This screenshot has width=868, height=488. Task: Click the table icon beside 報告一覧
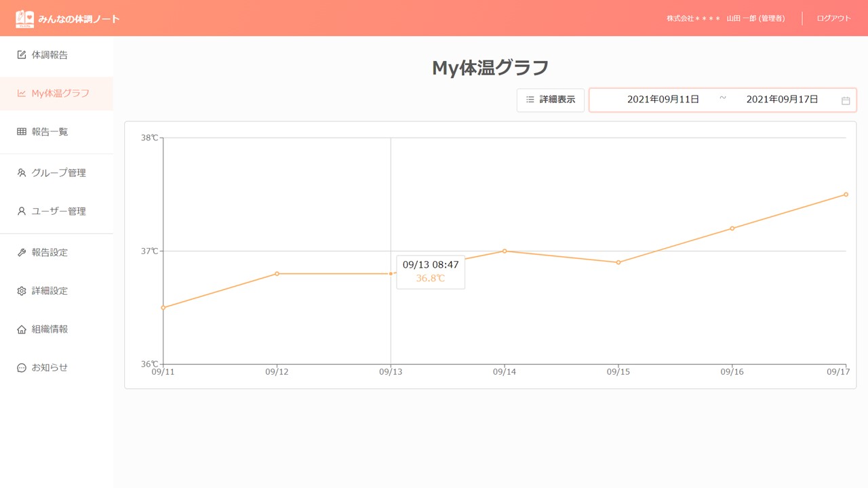coord(22,132)
